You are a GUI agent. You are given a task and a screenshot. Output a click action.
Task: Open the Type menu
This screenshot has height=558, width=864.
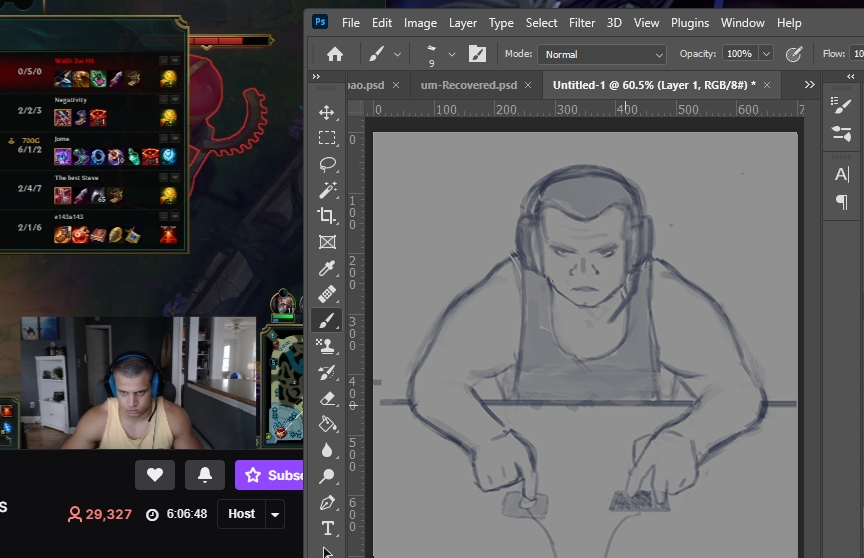tap(501, 23)
